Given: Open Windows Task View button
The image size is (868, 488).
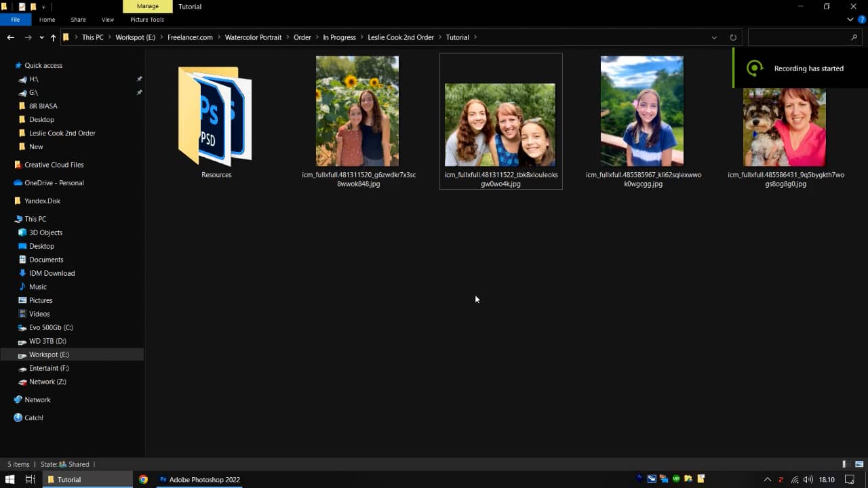Looking at the screenshot, I should (30, 479).
